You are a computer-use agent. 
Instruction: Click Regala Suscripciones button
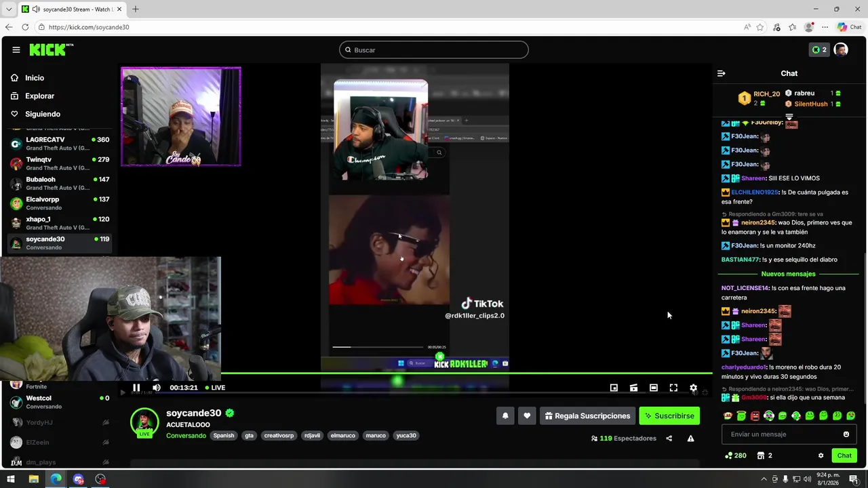587,416
